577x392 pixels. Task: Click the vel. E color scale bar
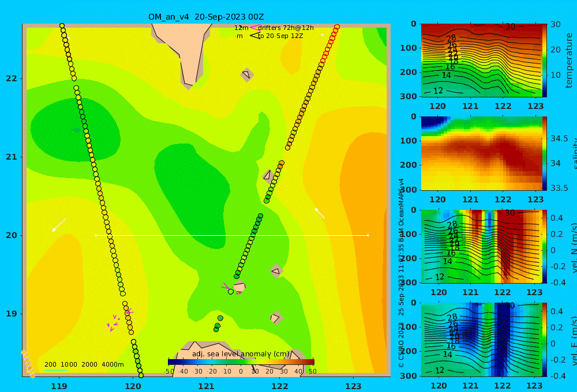coord(545,340)
